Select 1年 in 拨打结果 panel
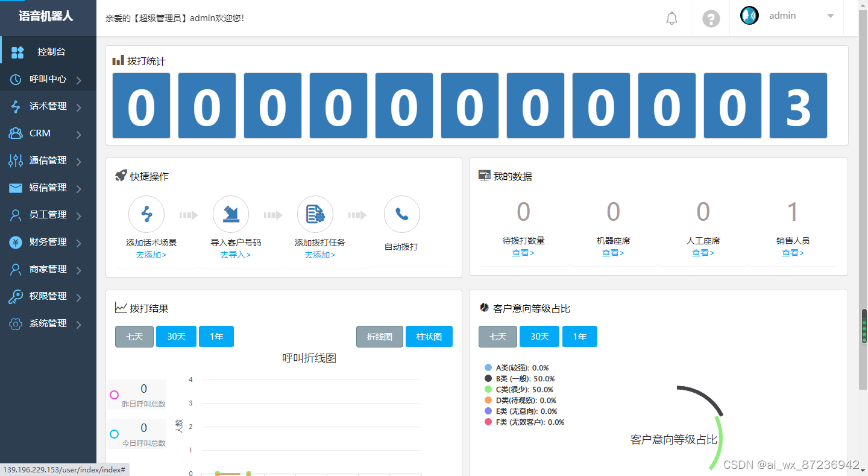This screenshot has width=868, height=476. pyautogui.click(x=216, y=337)
